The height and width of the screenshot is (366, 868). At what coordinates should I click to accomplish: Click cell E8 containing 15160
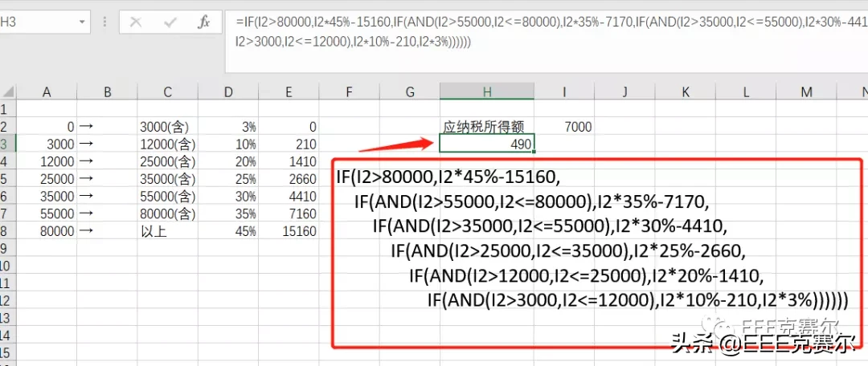289,231
